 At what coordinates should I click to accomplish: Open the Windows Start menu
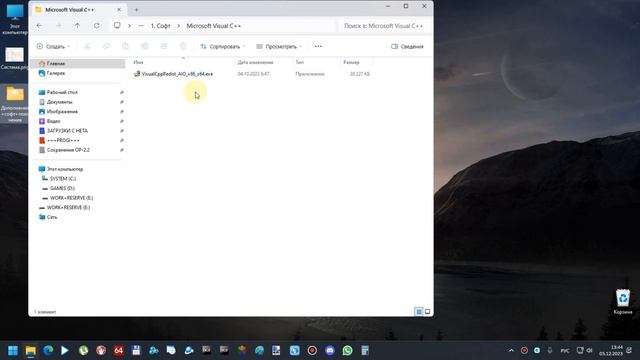tap(13, 350)
